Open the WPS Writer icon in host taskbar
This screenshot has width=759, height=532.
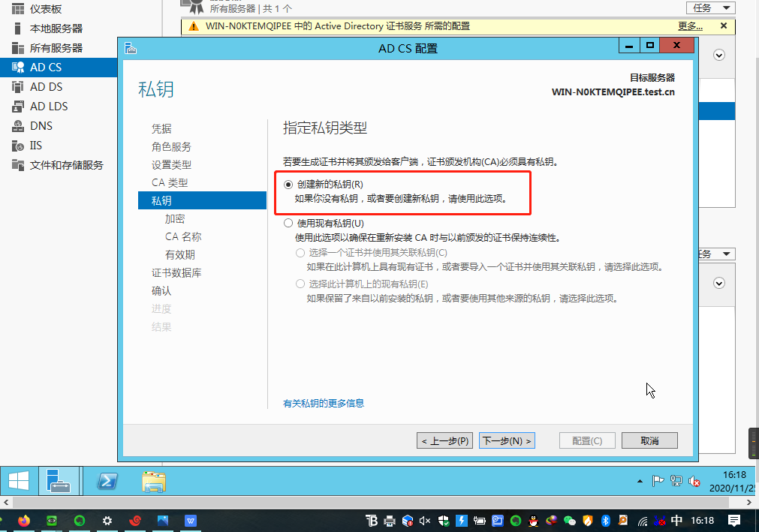click(191, 521)
